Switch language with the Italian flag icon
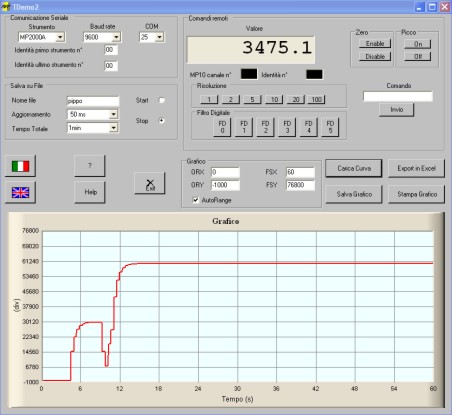The height and width of the screenshot is (415, 452). (20, 166)
